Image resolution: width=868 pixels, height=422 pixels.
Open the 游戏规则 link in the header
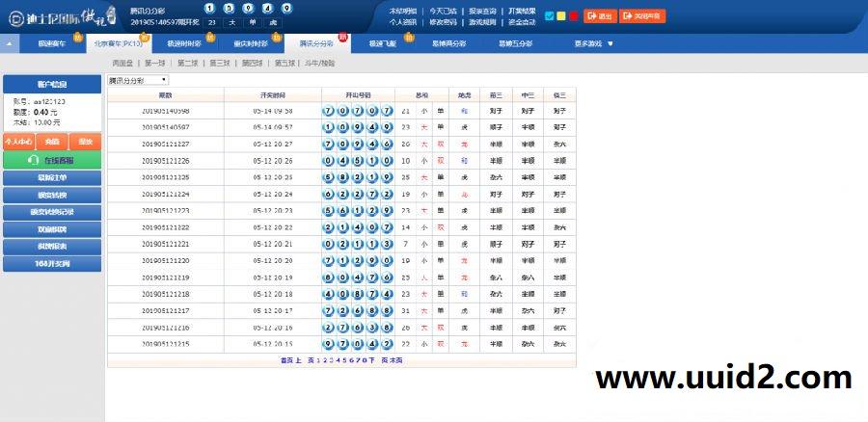482,22
